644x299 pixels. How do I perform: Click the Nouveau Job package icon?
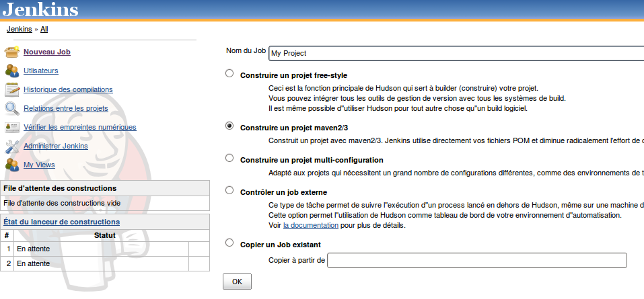pyautogui.click(x=12, y=52)
